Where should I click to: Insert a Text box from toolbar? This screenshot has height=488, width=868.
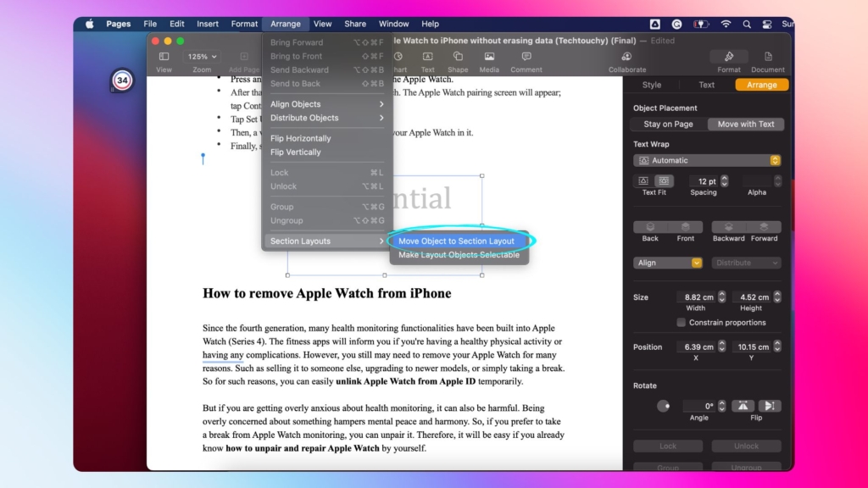[427, 57]
